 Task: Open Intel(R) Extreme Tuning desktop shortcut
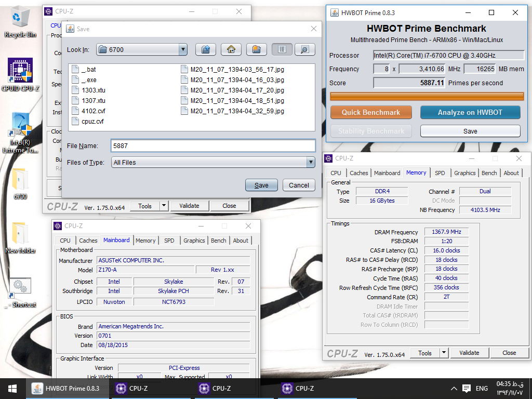20,133
